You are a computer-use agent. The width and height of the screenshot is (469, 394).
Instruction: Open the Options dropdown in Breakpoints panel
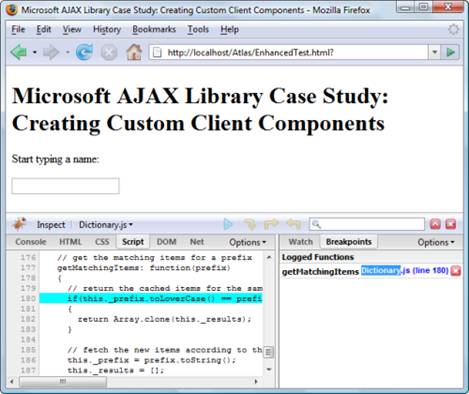tap(436, 242)
